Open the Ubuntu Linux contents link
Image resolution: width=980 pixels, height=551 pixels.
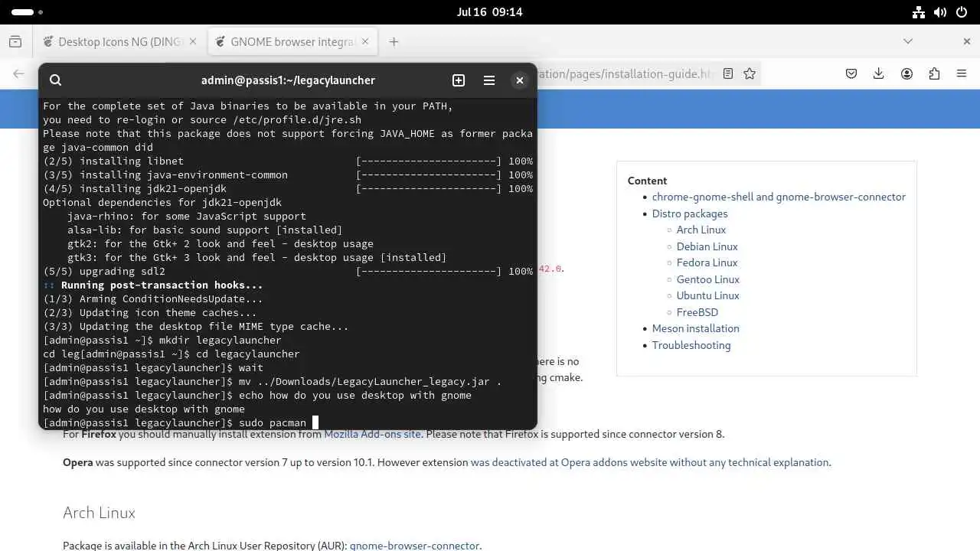[707, 295]
